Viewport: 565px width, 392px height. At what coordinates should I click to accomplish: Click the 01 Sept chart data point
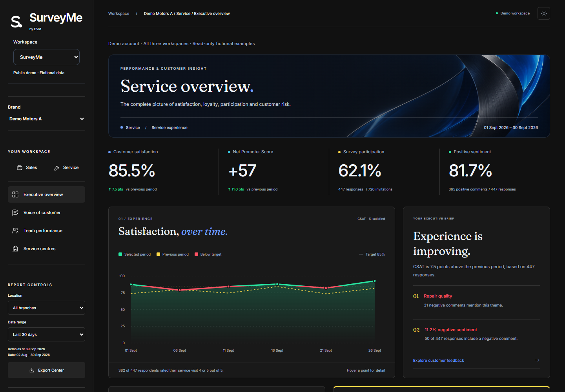point(131,285)
